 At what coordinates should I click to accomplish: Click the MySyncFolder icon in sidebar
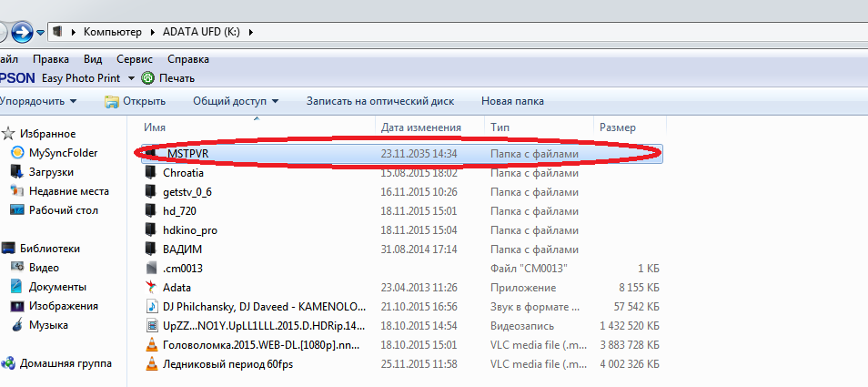pyautogui.click(x=17, y=153)
